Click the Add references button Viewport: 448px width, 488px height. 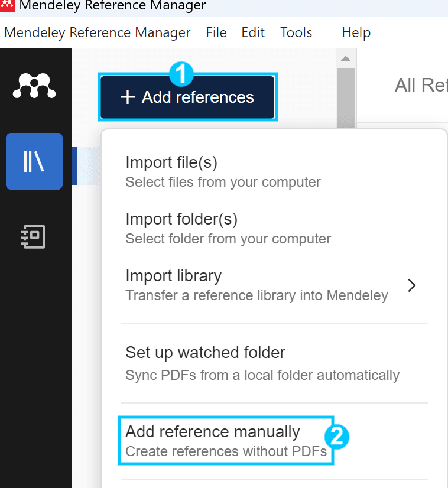(187, 97)
